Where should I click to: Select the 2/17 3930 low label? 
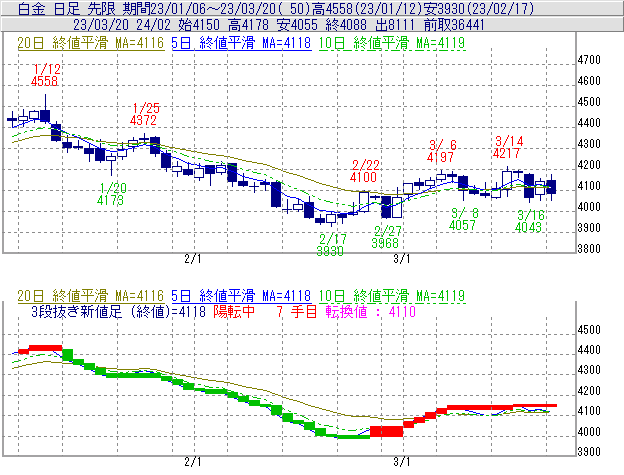tap(331, 245)
